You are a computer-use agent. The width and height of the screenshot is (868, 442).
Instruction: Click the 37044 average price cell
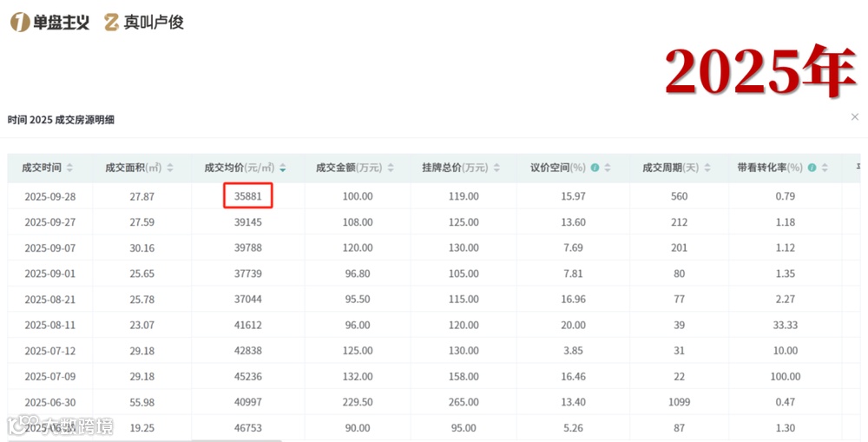(x=248, y=300)
